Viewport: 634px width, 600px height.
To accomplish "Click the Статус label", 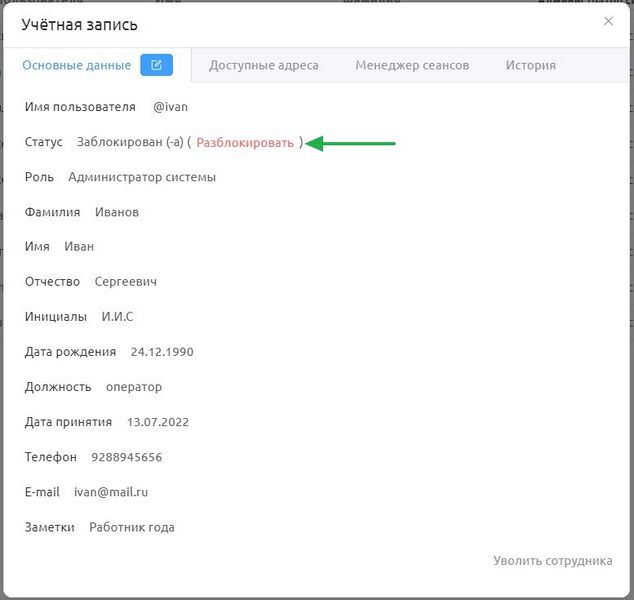I will (44, 142).
